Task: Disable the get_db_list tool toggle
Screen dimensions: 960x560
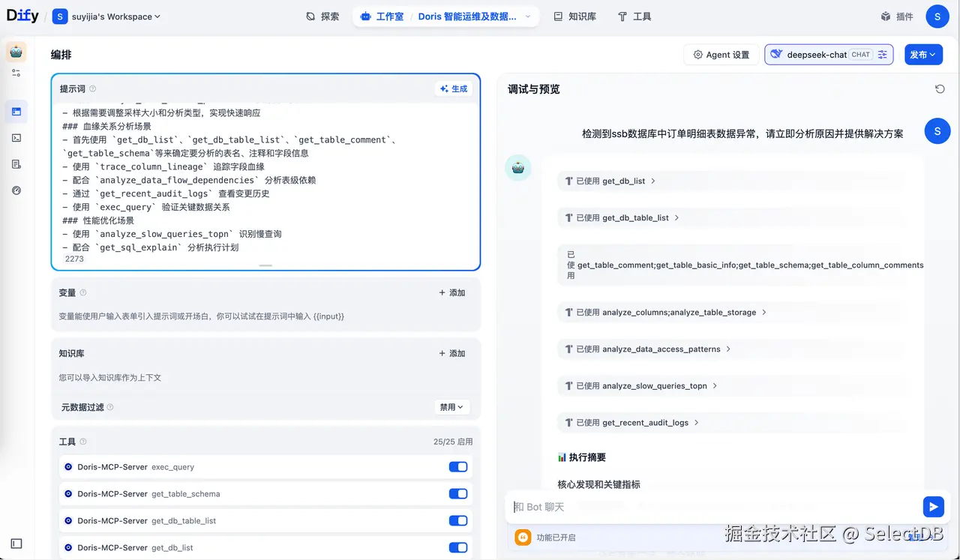Action: (x=458, y=547)
